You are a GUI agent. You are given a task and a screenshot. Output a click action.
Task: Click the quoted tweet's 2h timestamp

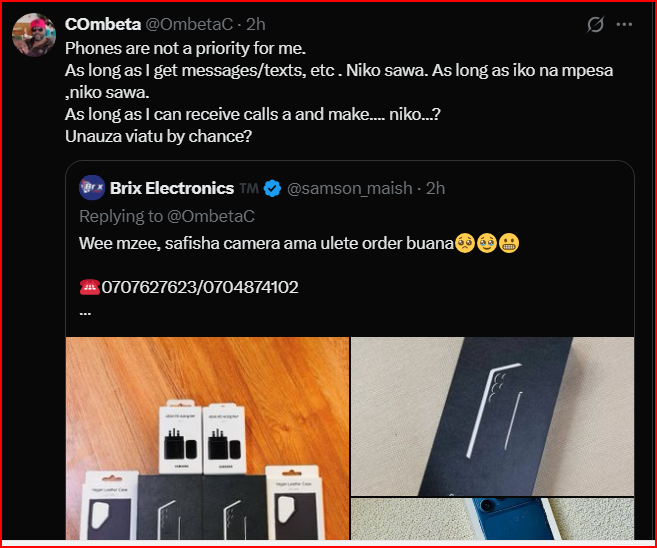click(x=435, y=188)
